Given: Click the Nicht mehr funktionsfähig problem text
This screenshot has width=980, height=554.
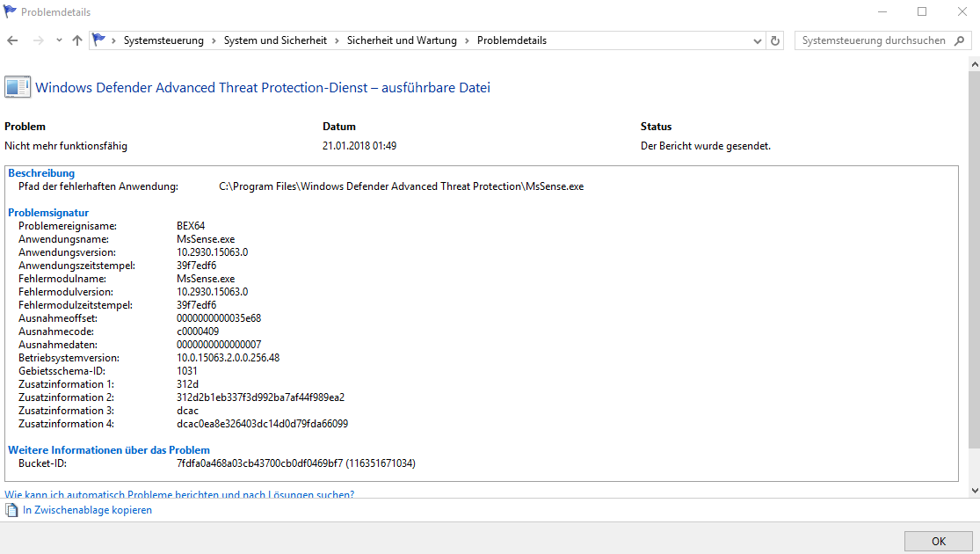Looking at the screenshot, I should [x=66, y=146].
